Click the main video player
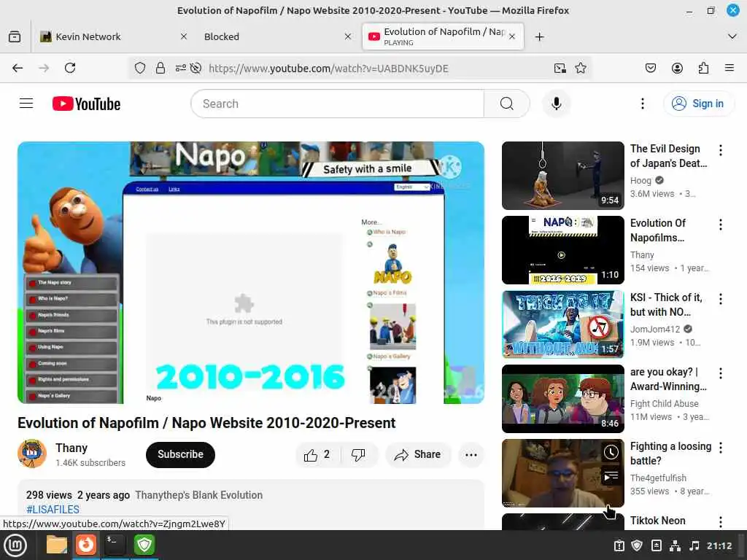The width and height of the screenshot is (747, 560). point(251,273)
